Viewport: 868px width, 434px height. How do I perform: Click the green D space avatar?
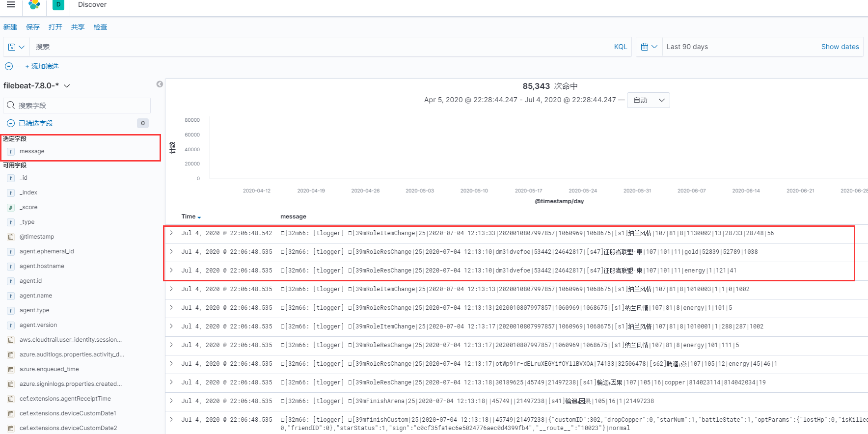pos(58,5)
